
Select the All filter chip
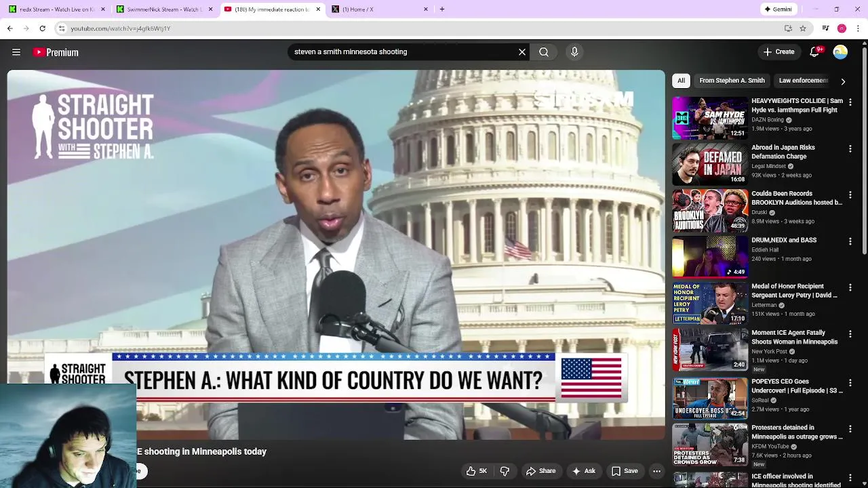point(681,81)
